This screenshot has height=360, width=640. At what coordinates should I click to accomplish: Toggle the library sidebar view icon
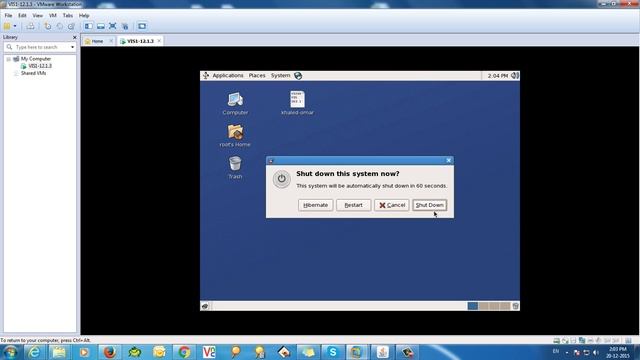coord(89,26)
